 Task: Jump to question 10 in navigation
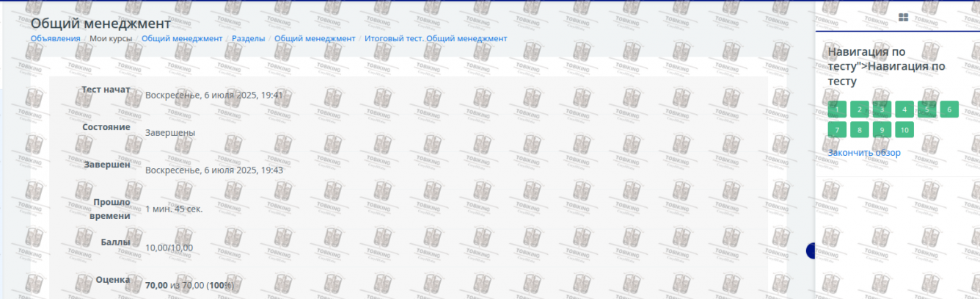pyautogui.click(x=904, y=129)
